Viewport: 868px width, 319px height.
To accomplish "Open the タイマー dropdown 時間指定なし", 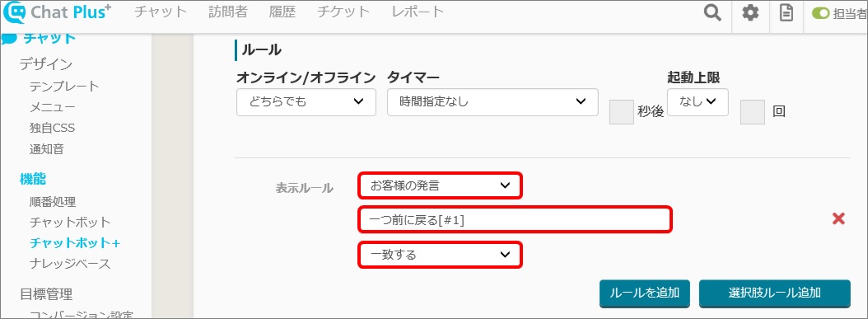I will click(492, 102).
